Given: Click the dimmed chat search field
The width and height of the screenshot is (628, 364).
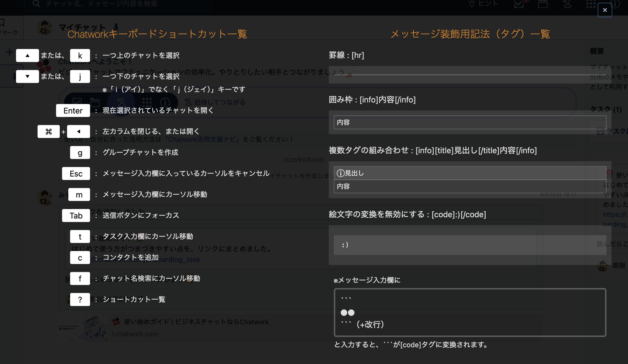Looking at the screenshot, I should click(118, 4).
